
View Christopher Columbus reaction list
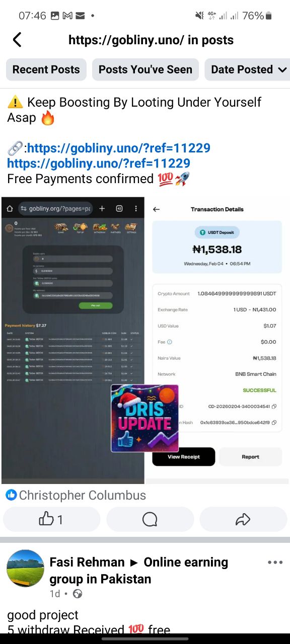tap(83, 495)
